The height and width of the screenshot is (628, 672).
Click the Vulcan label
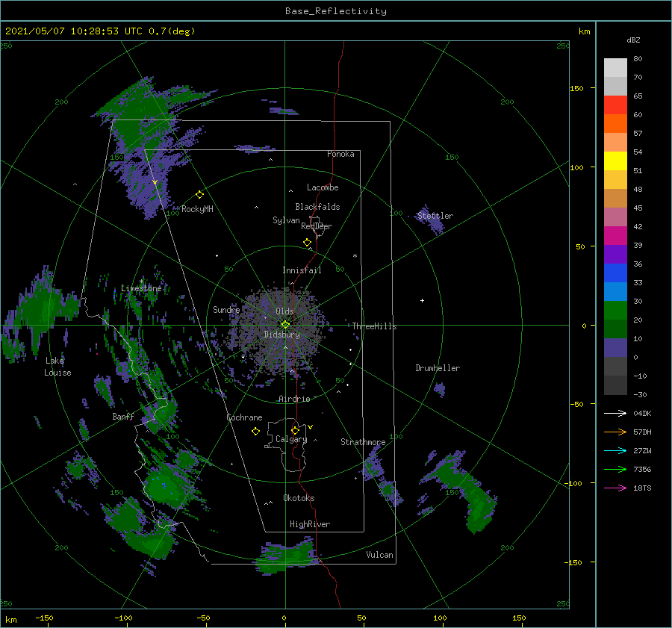click(380, 555)
